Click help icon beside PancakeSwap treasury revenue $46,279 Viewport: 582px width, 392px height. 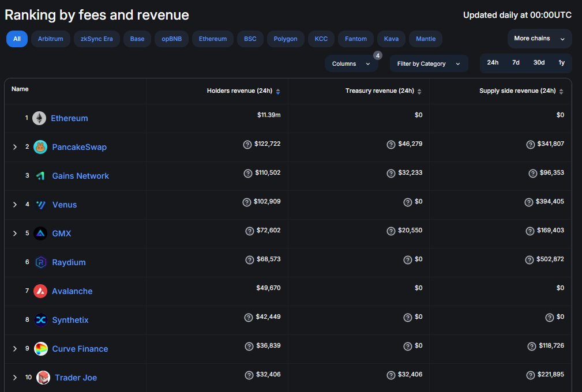point(391,145)
